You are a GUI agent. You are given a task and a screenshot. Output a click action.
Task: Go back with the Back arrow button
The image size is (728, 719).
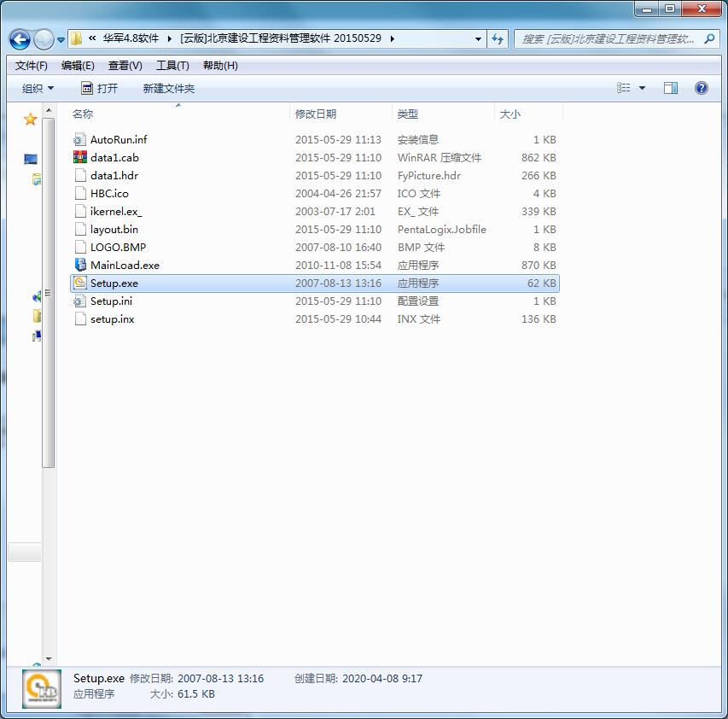pyautogui.click(x=20, y=39)
